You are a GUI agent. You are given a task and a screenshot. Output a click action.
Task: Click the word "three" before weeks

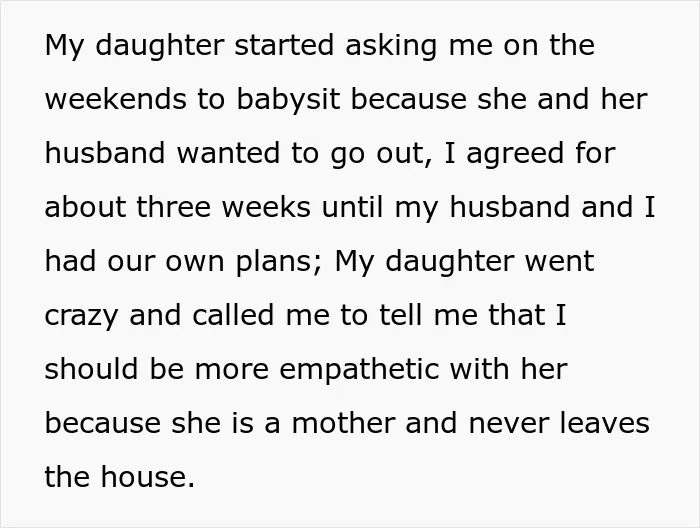tap(173, 207)
